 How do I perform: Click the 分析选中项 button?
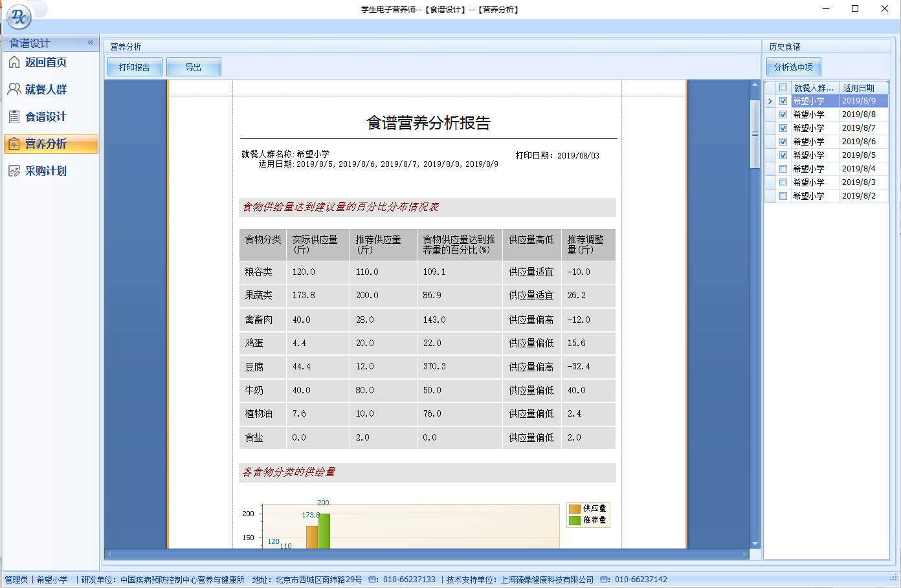coord(794,67)
